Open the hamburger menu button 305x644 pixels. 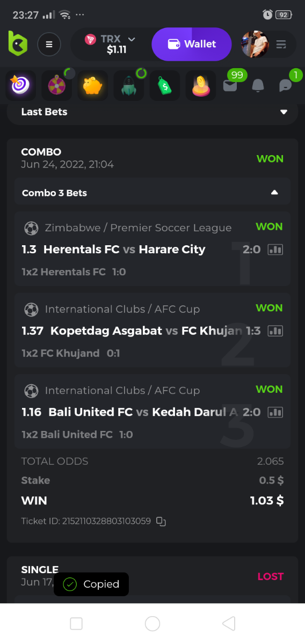pyautogui.click(x=49, y=44)
